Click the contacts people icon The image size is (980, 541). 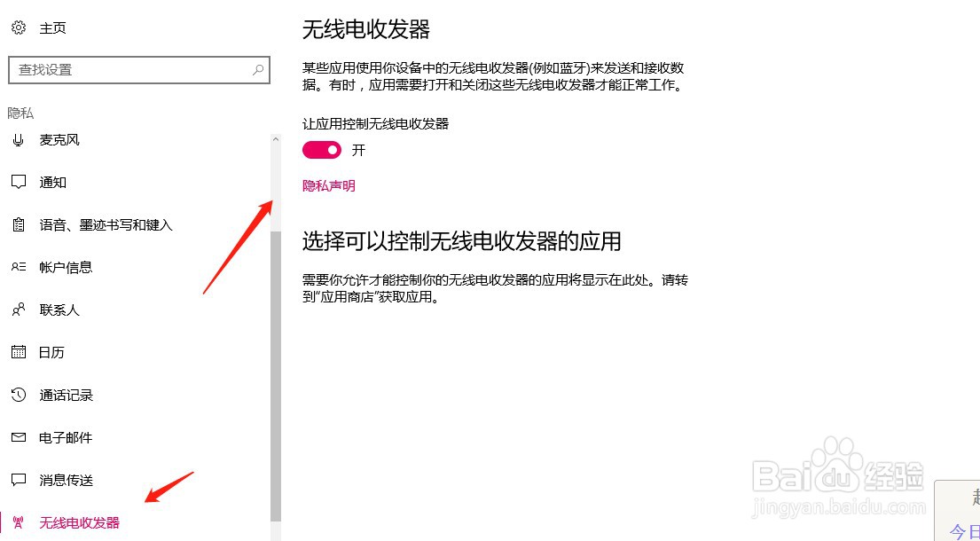[x=19, y=310]
